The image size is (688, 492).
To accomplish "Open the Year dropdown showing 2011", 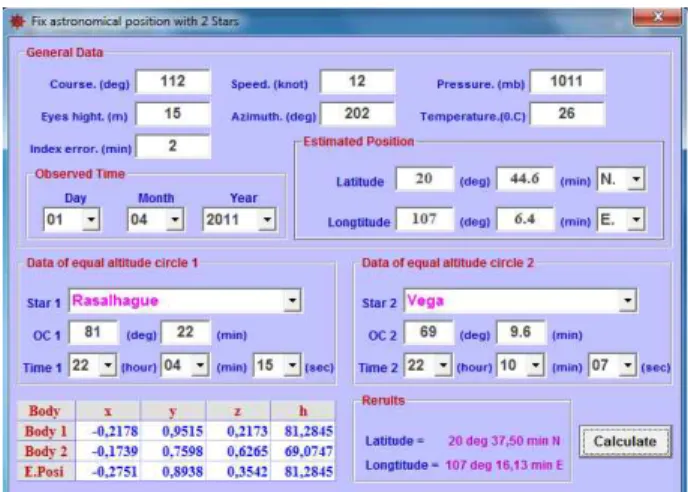I will pos(267,219).
